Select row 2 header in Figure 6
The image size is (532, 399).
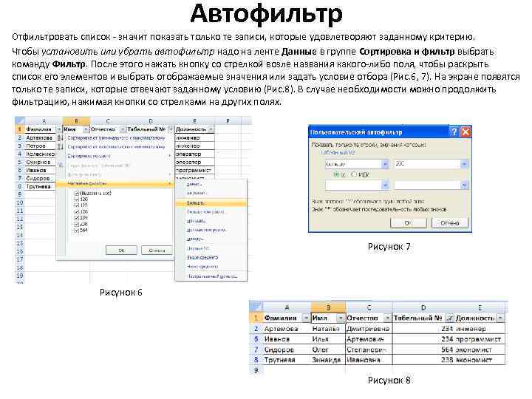tap(19, 137)
